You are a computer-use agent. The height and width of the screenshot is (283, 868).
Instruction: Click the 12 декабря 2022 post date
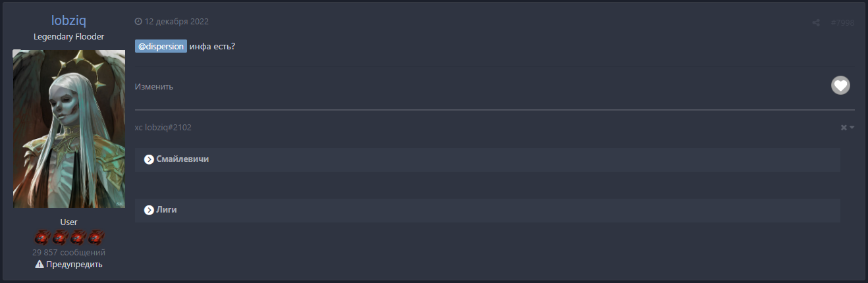[x=176, y=21]
